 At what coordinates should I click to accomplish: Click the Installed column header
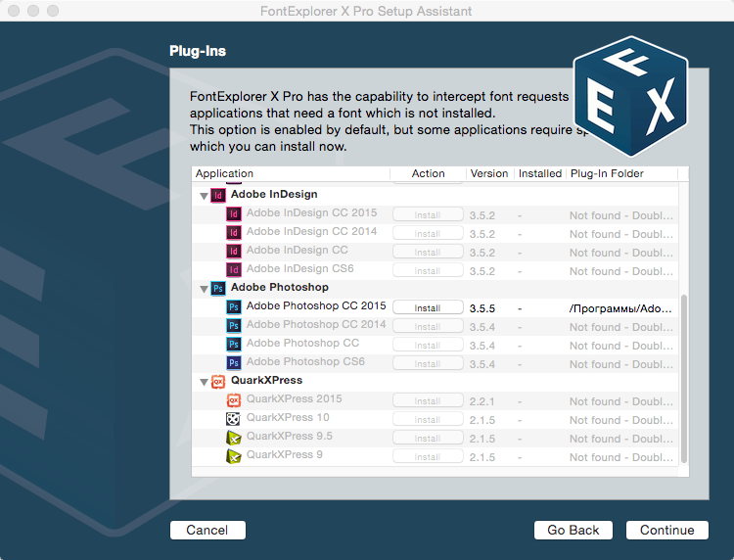coord(539,173)
